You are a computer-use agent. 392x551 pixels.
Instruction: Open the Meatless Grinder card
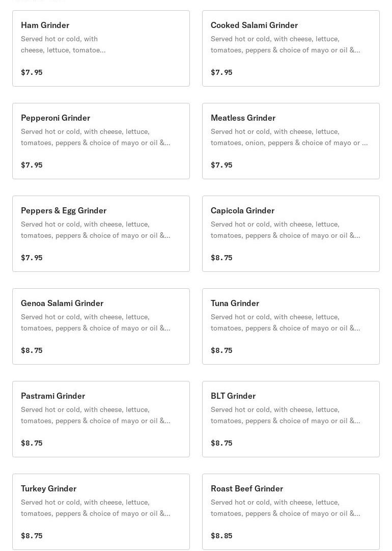(x=291, y=141)
